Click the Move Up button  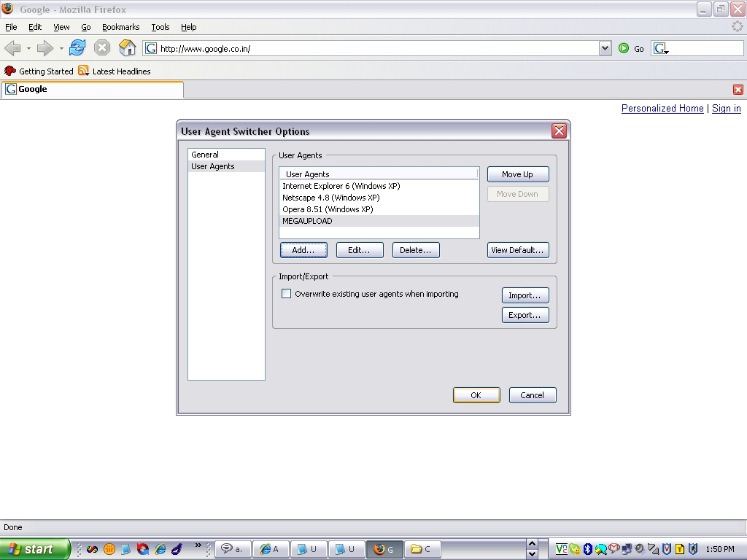[518, 174]
